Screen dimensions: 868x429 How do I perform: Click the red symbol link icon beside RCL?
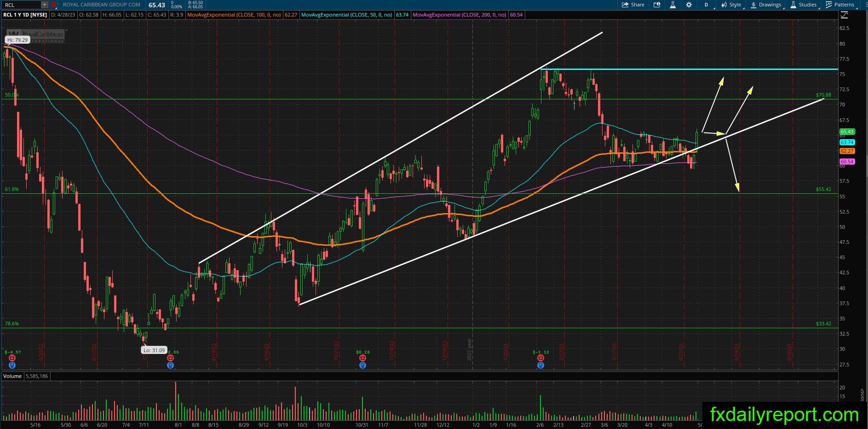tap(54, 5)
